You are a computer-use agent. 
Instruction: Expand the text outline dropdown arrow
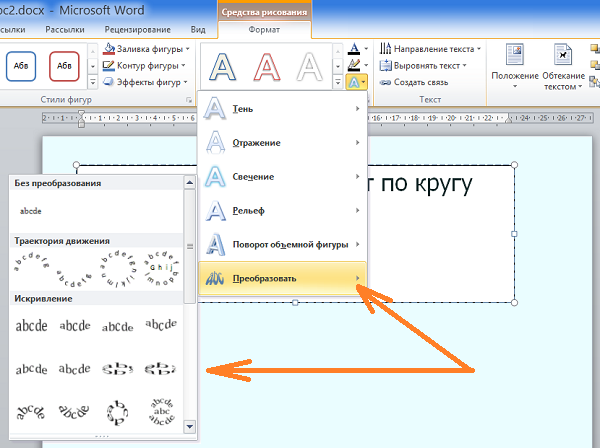pos(366,65)
